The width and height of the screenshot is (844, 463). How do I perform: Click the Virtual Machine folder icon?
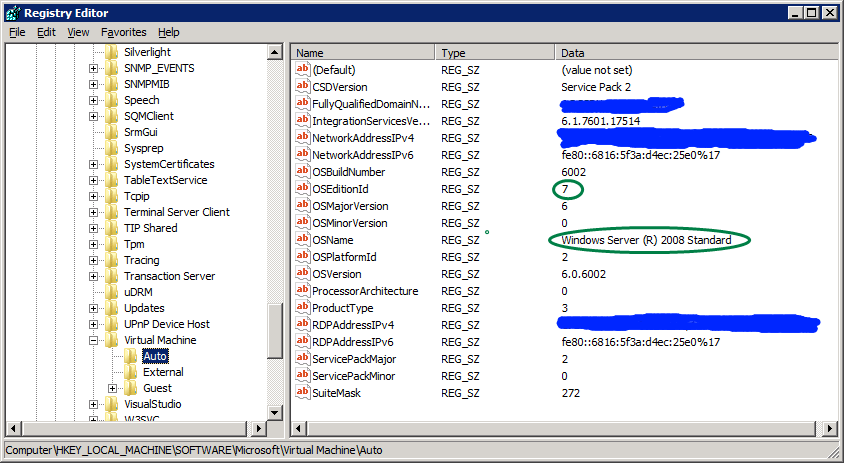(111, 340)
